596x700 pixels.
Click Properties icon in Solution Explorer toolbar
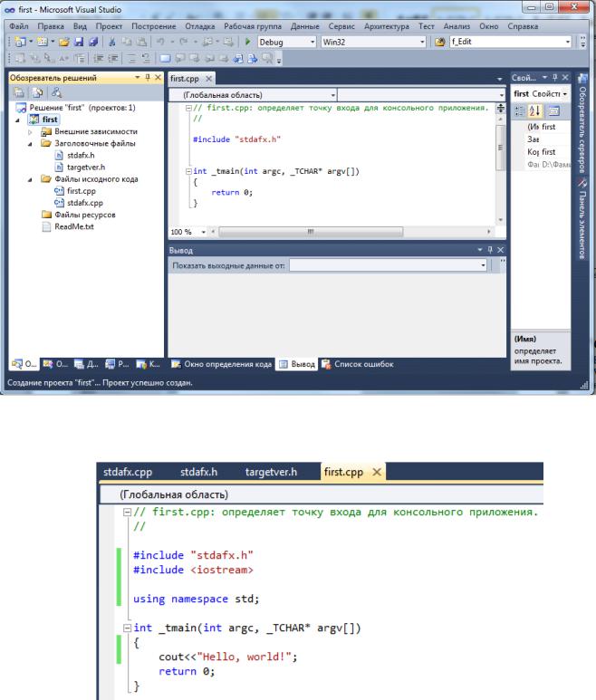click(x=19, y=93)
